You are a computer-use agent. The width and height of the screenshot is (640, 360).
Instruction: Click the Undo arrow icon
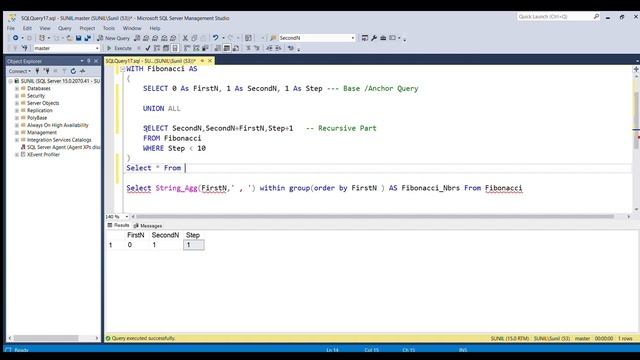point(215,38)
